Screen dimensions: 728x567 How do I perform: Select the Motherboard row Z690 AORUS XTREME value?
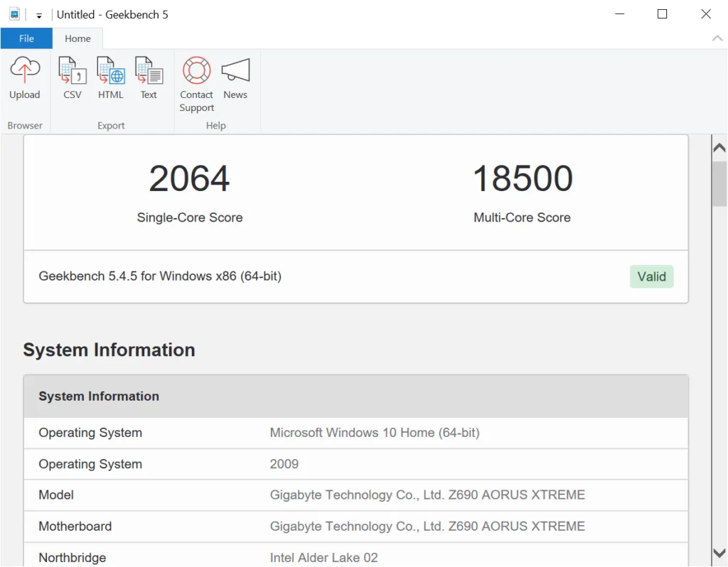tap(427, 526)
